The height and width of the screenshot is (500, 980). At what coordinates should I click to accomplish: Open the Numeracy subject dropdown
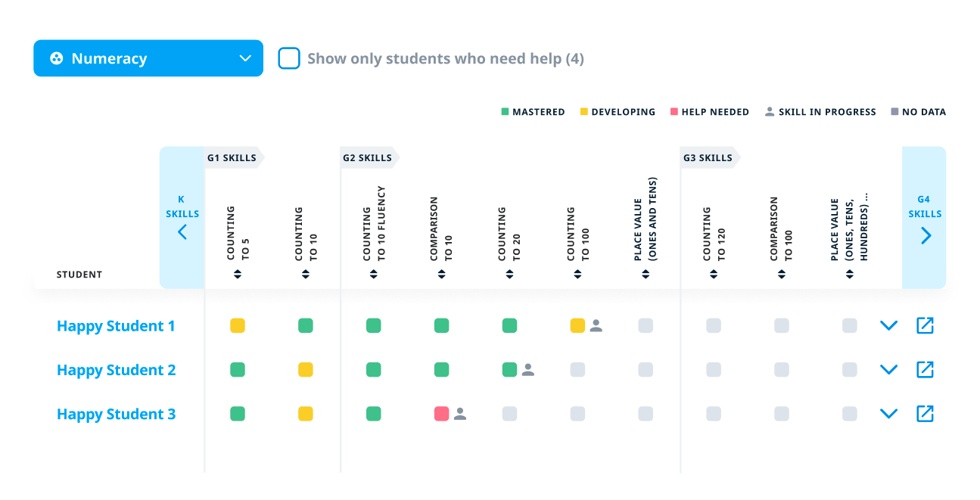148,58
